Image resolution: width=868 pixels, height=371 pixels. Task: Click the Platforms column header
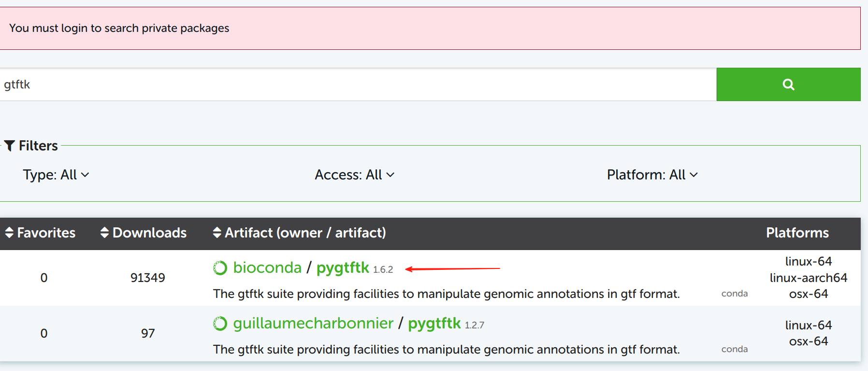[x=797, y=233]
